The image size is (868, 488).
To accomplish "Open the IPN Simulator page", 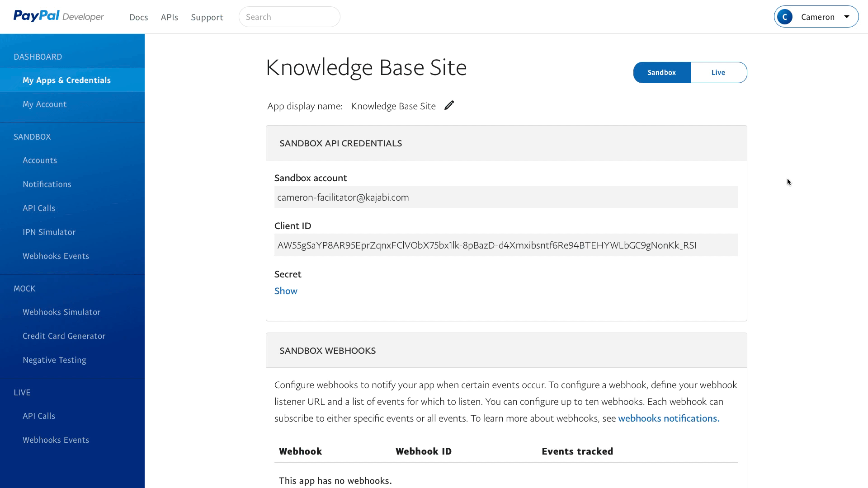I will [x=49, y=232].
